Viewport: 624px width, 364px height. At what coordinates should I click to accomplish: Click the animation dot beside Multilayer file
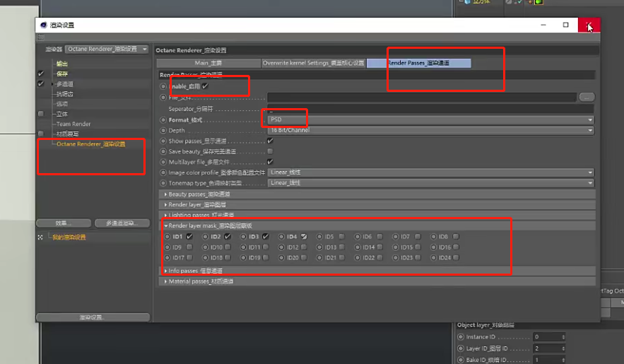(163, 162)
